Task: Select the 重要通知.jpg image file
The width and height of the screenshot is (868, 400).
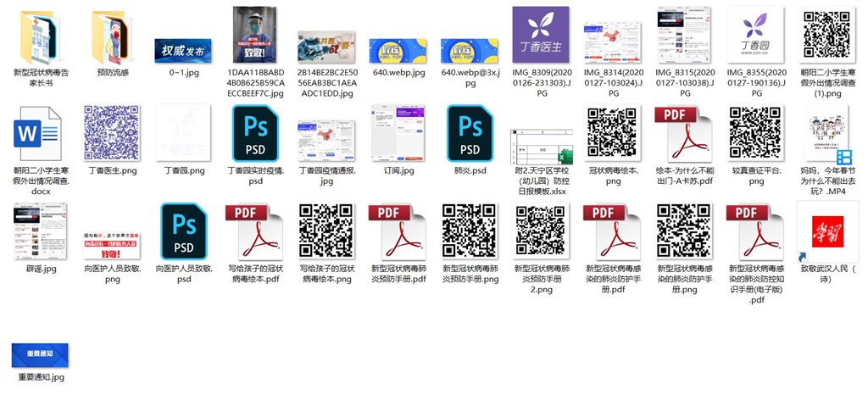Action: [x=40, y=354]
